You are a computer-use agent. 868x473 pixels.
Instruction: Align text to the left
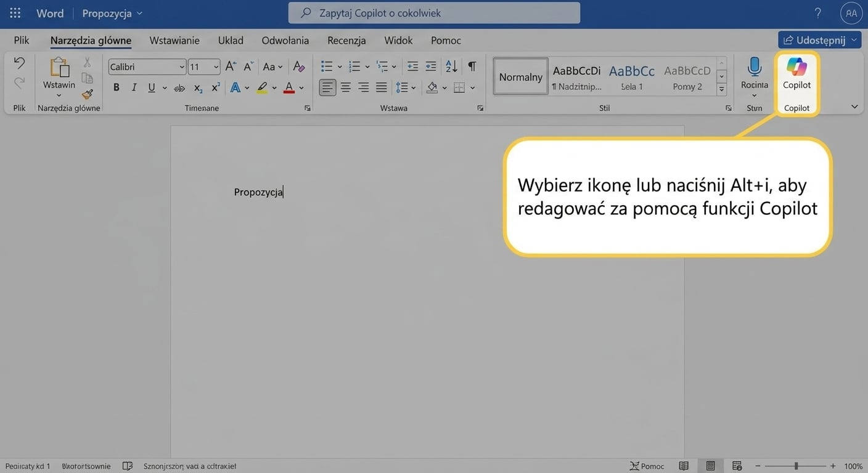(327, 87)
